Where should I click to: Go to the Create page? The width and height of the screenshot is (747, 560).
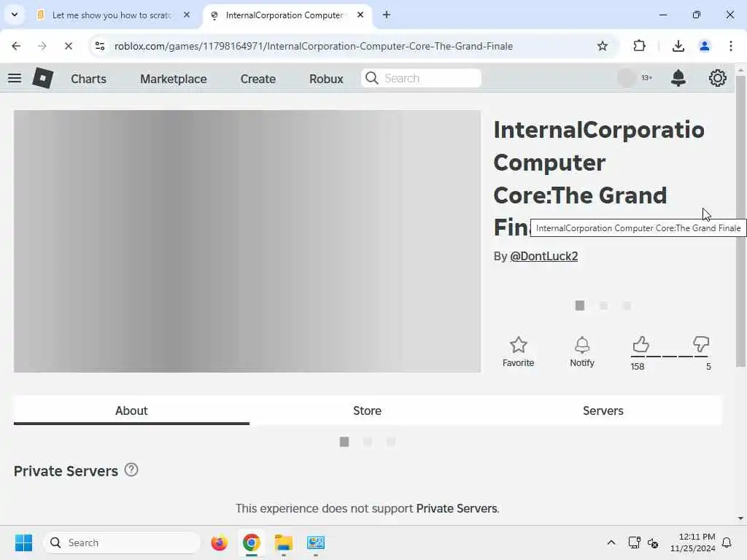coord(258,79)
